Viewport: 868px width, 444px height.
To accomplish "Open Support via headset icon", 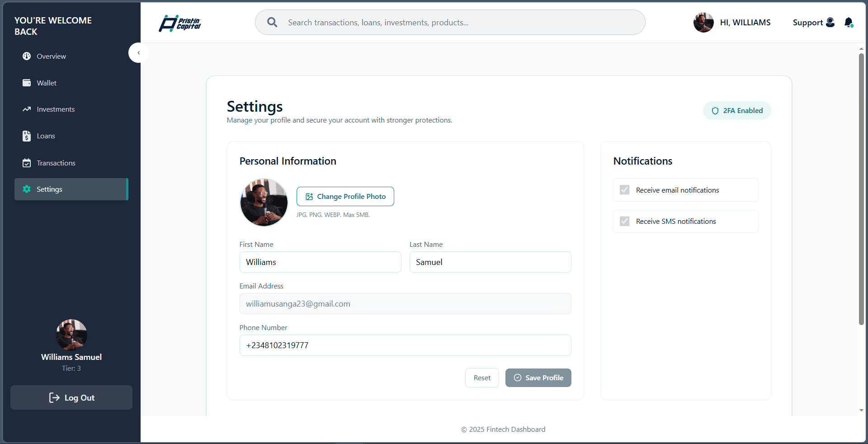I will tap(830, 22).
